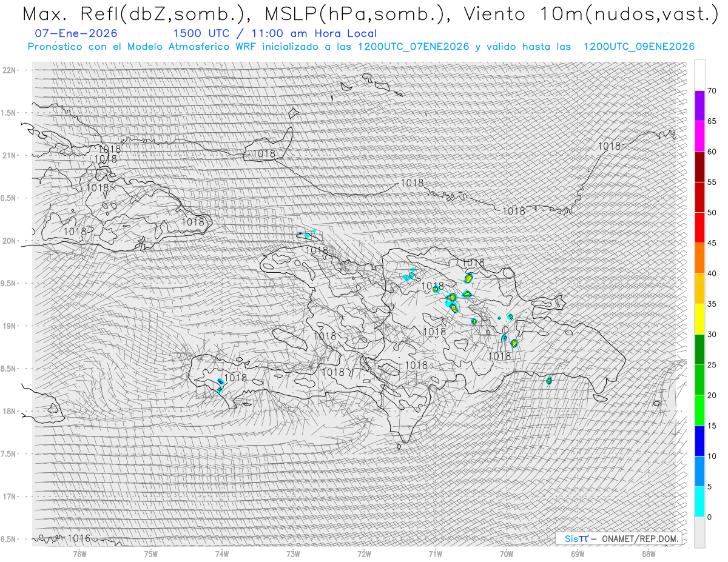This screenshot has width=728, height=562.
Task: Click the 1018 isobar label near 21N
Action: point(264,154)
